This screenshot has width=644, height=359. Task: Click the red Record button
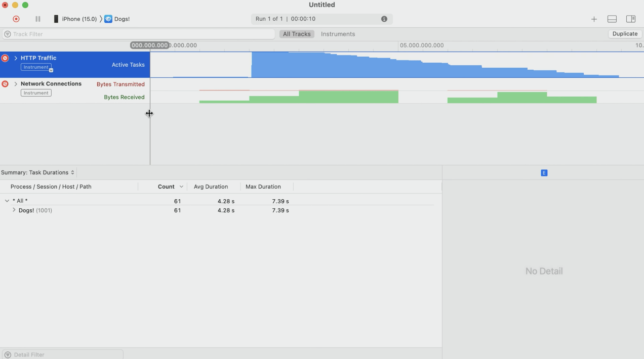click(x=16, y=19)
